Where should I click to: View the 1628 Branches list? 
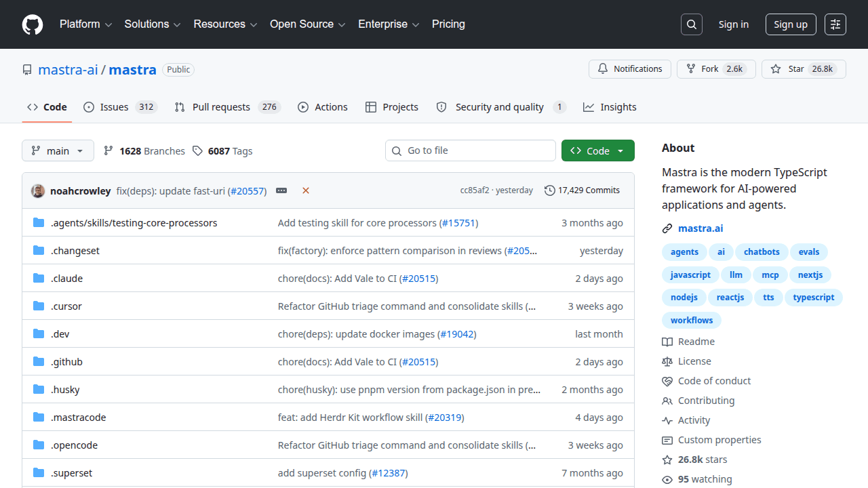(144, 151)
